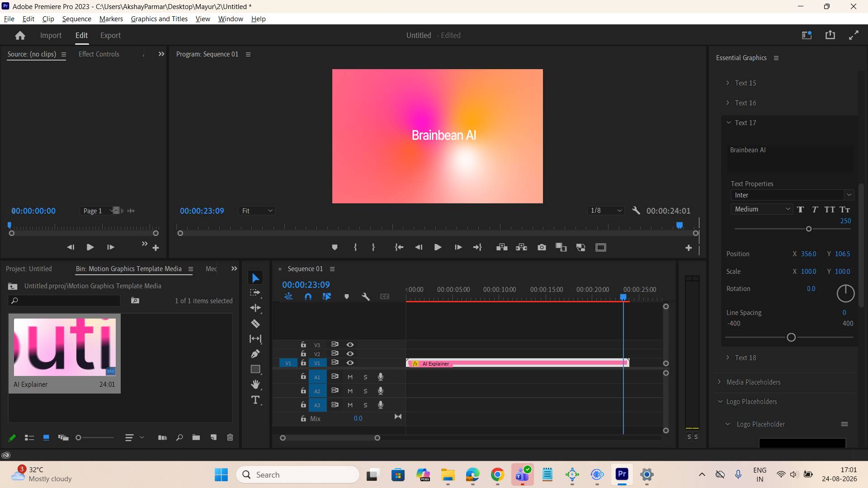Open the Inter font dropdown
The height and width of the screenshot is (488, 868).
792,195
